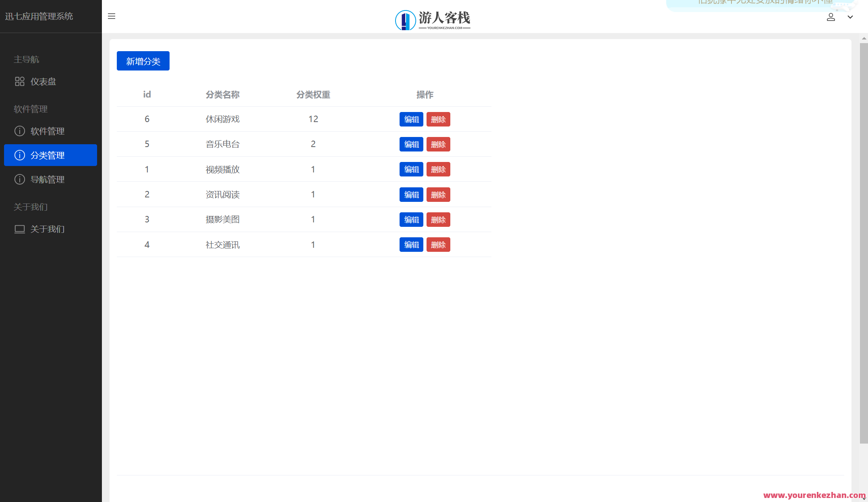Click the 分类管理 circle icon
This screenshot has width=868, height=502.
(x=19, y=155)
